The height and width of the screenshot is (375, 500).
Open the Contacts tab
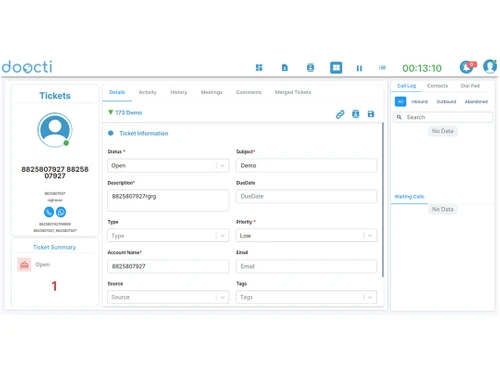(437, 86)
